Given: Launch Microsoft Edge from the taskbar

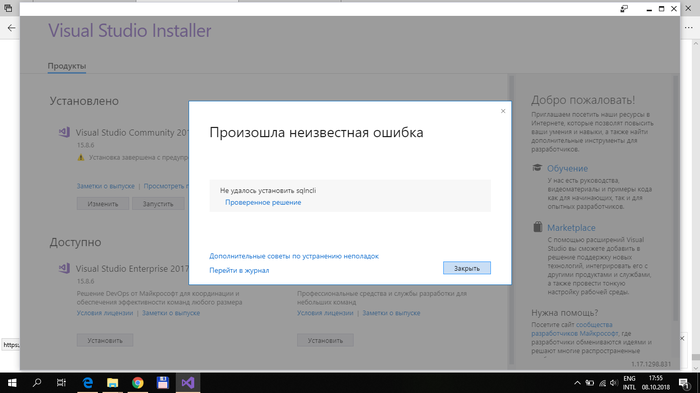Looking at the screenshot, I should click(x=88, y=383).
